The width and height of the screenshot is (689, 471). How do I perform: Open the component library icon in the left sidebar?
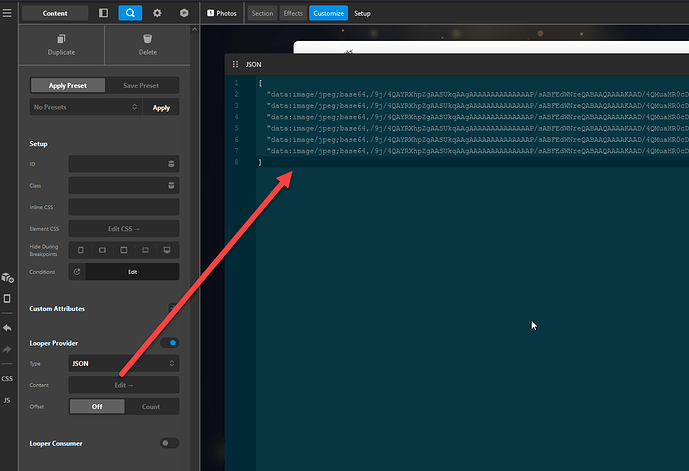coord(7,278)
